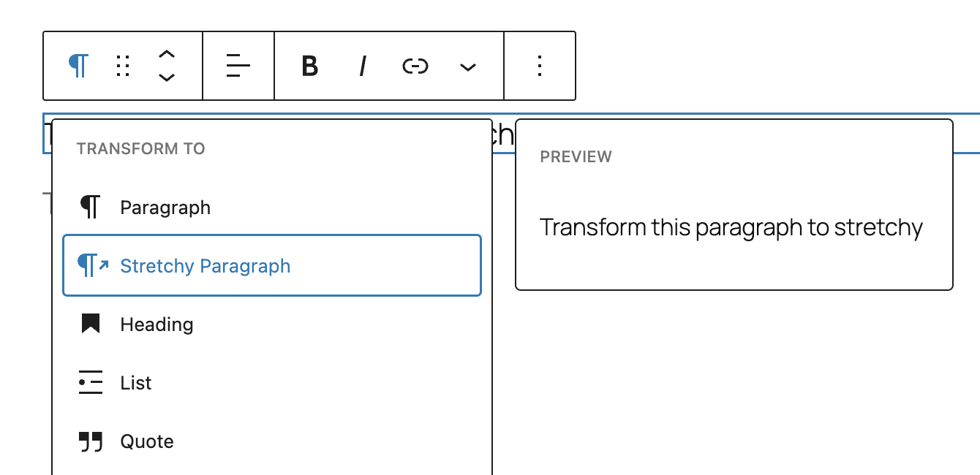Click the link icon in the formatting toolbar
Viewport: 980px width, 475px height.
click(x=415, y=66)
